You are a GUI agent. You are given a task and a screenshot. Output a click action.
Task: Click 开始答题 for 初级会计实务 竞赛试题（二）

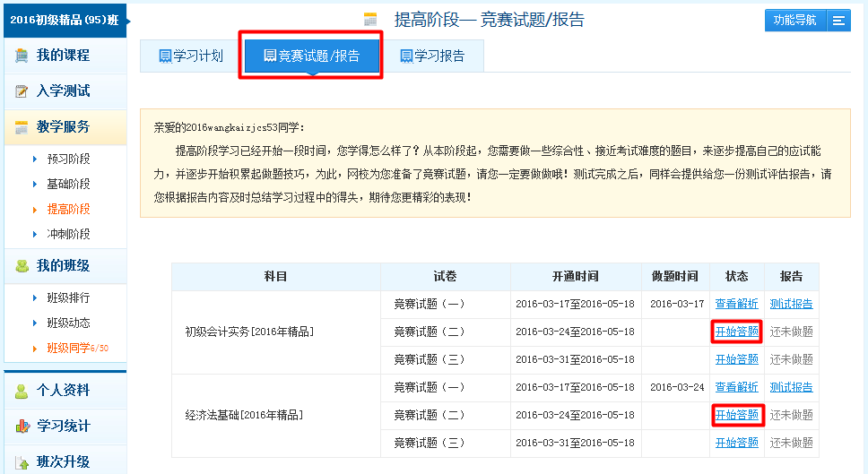[x=736, y=332]
